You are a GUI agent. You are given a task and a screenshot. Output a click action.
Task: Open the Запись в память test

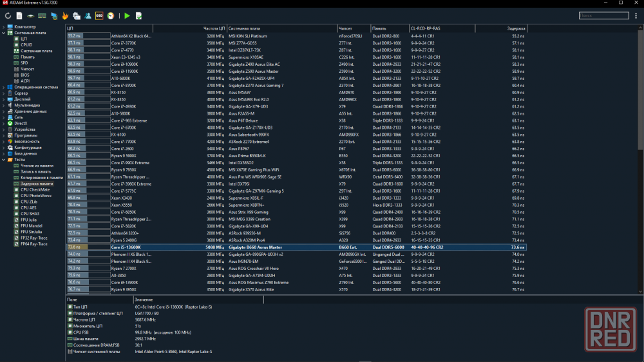point(35,172)
